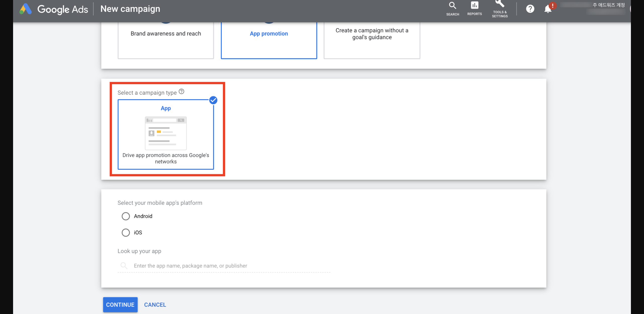Click the CANCEL link
The width and height of the screenshot is (644, 314).
pyautogui.click(x=155, y=305)
